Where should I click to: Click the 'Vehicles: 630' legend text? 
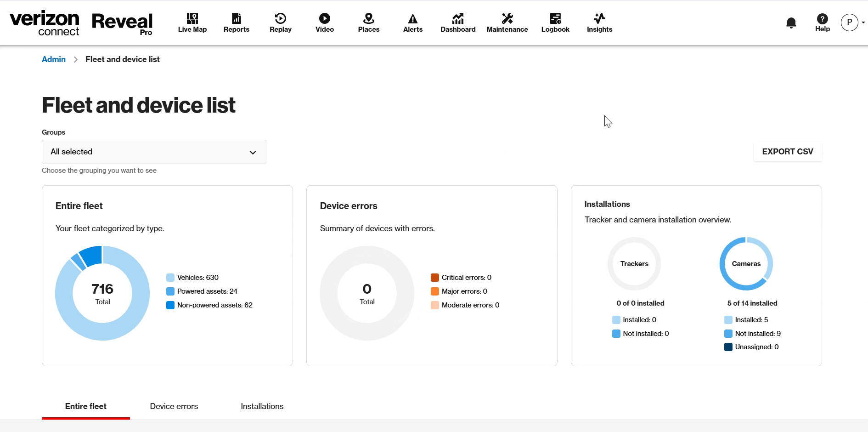pyautogui.click(x=198, y=278)
